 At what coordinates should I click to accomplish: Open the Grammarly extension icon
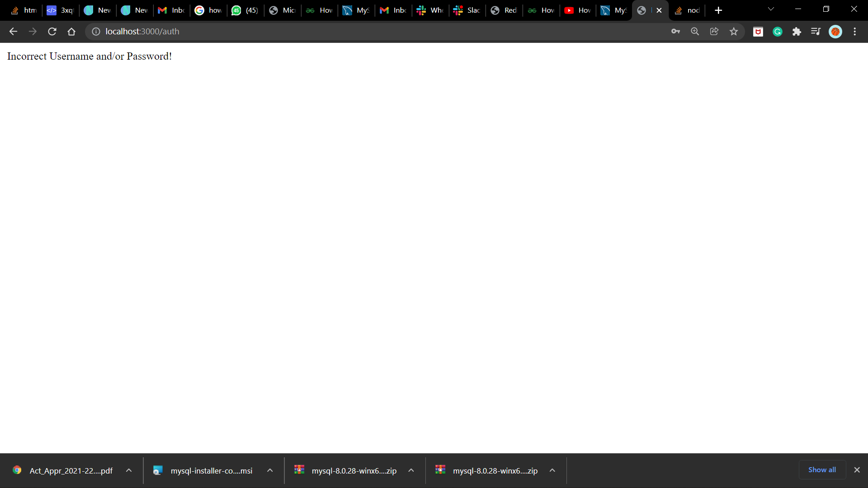point(778,32)
